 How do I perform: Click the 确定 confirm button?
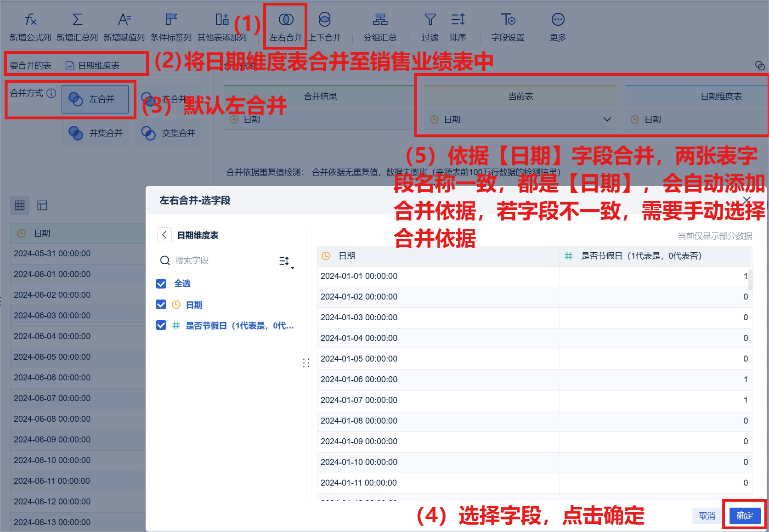pos(745,515)
